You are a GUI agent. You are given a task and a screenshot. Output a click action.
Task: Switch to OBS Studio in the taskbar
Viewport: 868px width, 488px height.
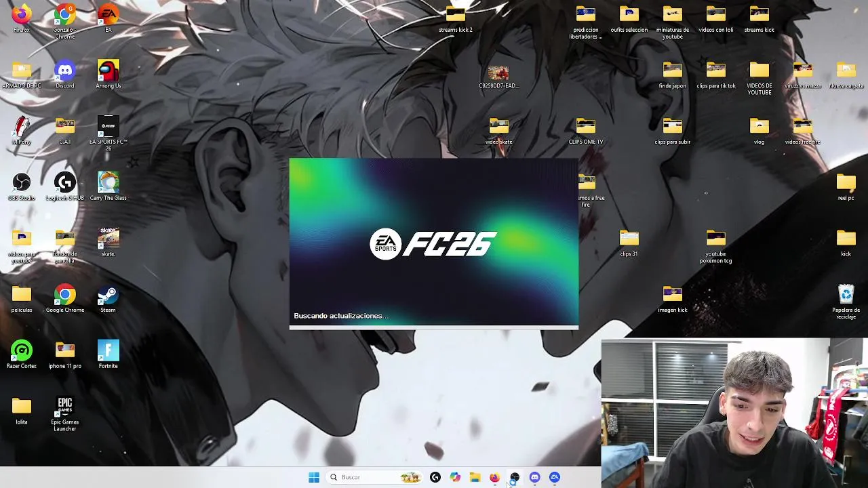click(515, 477)
